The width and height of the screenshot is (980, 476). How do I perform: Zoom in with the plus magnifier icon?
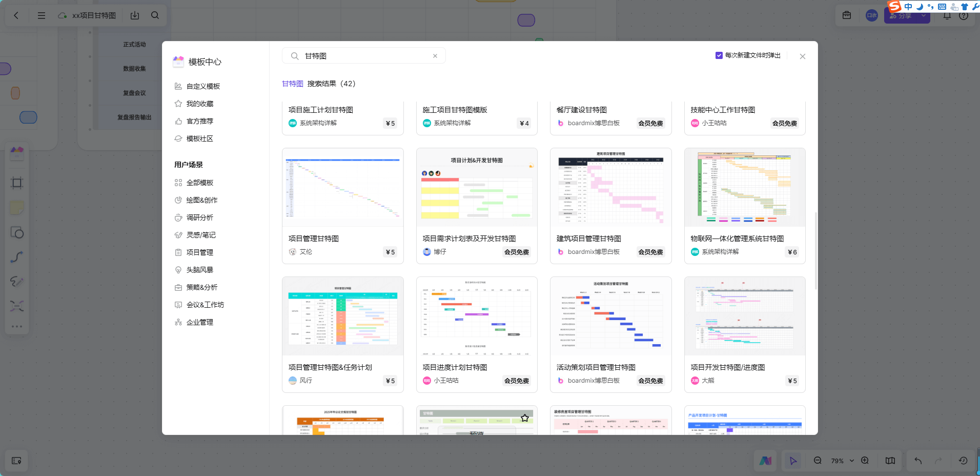[x=865, y=461]
